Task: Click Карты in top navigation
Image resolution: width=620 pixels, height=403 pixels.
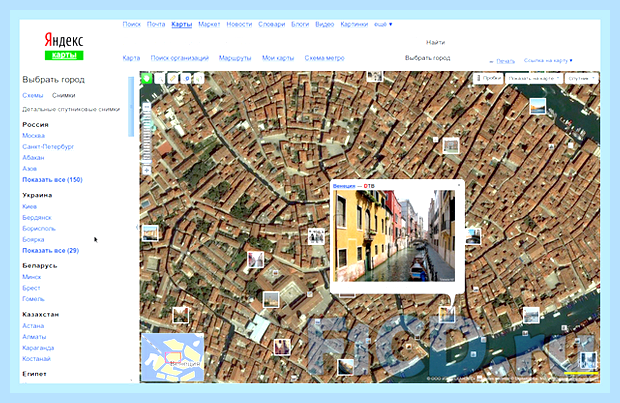Action: (181, 24)
